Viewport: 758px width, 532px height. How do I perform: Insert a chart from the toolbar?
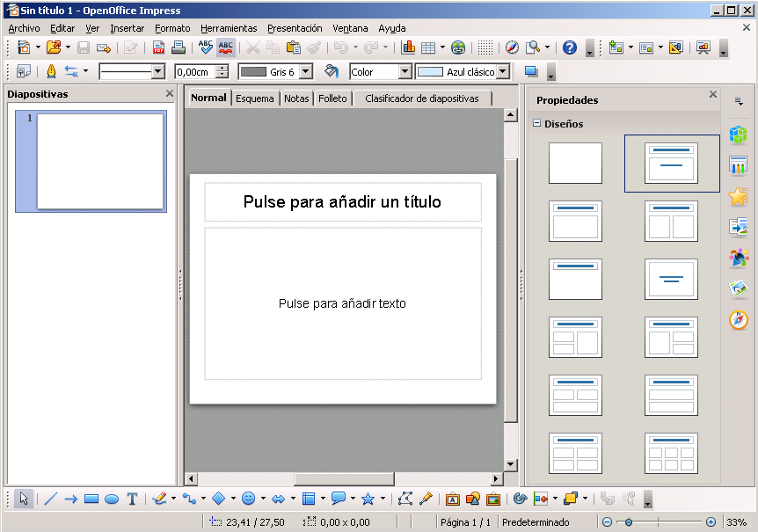tap(409, 47)
